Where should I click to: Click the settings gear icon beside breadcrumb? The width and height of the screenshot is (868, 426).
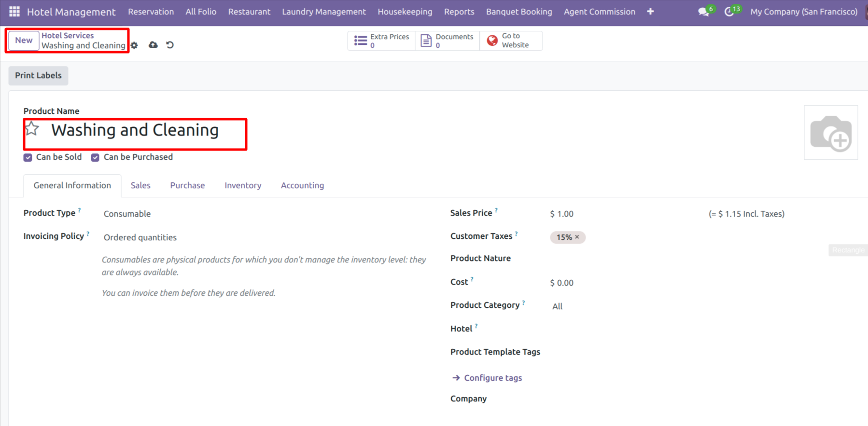pos(135,45)
